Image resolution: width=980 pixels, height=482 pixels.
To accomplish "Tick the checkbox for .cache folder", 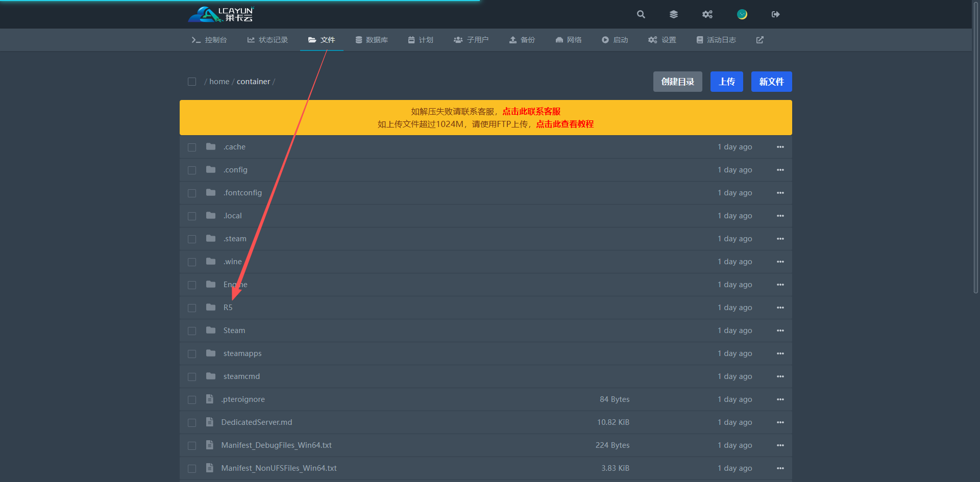I will pos(192,147).
